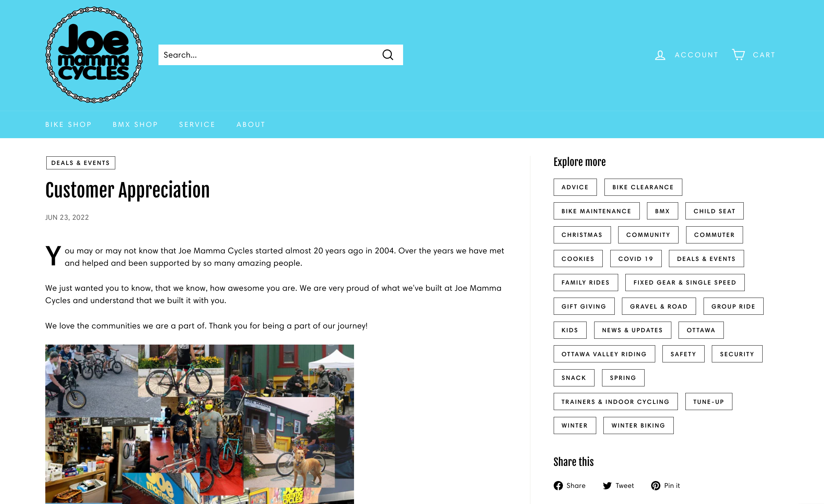This screenshot has height=504, width=824.
Task: Click the BIKE CLEARANCE explore tag
Action: [643, 187]
